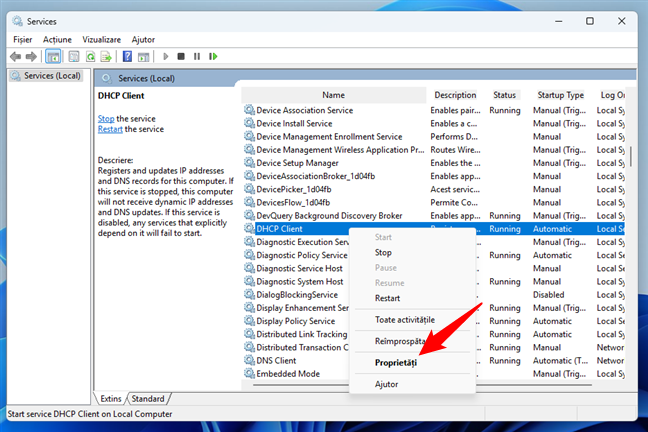
Task: Click the Export List toolbar icon
Action: coord(107,57)
